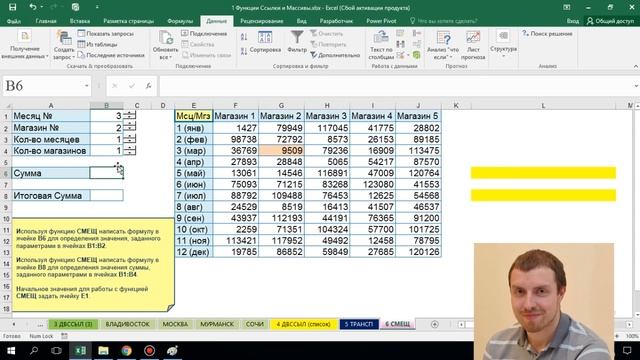This screenshot has width=640, height=360.
Task: Open the Windows Start menu
Action: click(x=11, y=351)
